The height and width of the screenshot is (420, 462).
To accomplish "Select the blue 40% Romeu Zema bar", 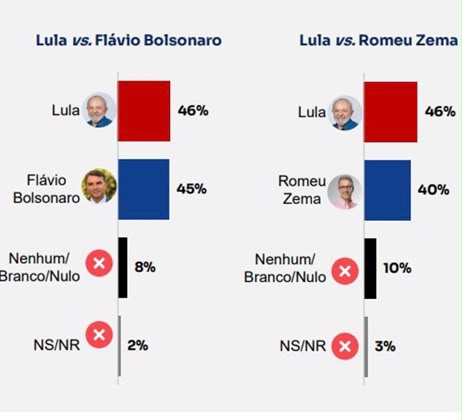I will click(x=387, y=190).
